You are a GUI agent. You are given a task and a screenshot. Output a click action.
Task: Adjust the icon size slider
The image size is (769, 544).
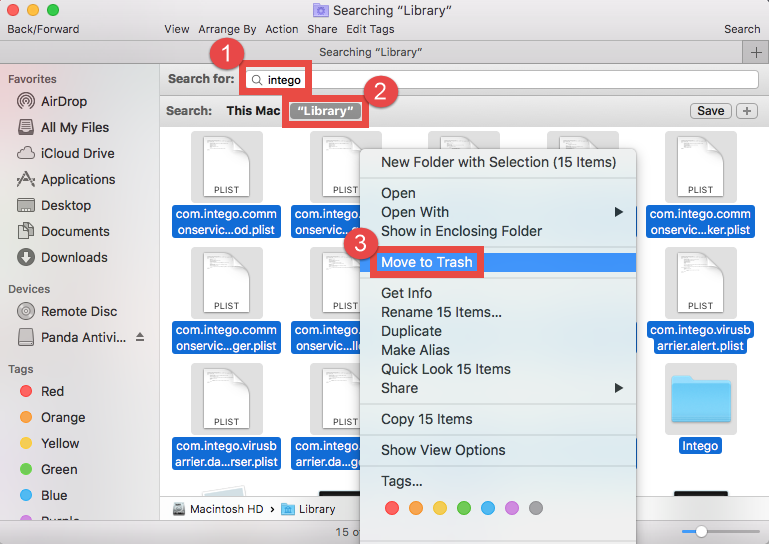pos(701,531)
